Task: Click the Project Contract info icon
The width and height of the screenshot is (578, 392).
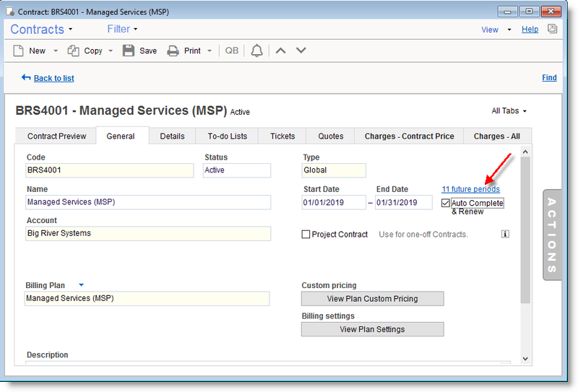Action: click(505, 234)
